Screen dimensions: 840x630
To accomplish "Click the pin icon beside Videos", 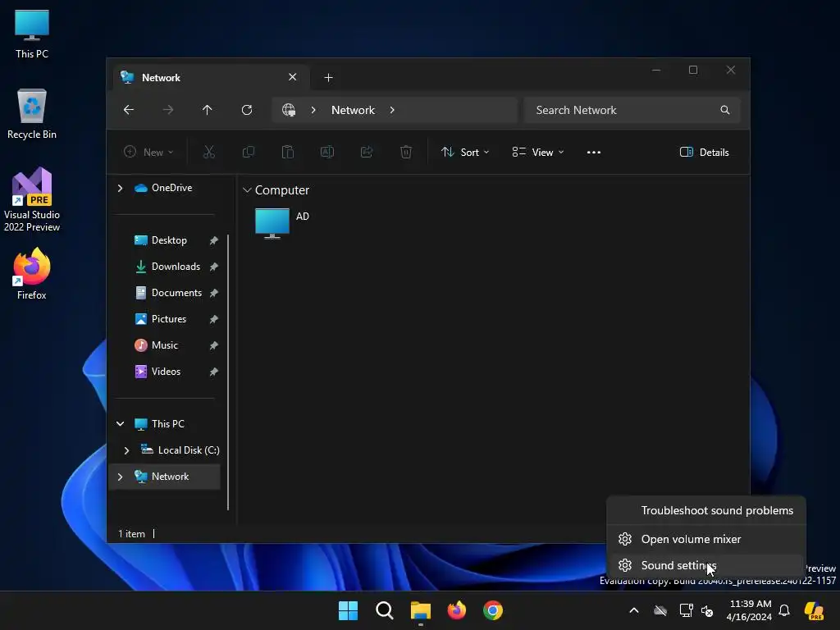I will pos(214,372).
